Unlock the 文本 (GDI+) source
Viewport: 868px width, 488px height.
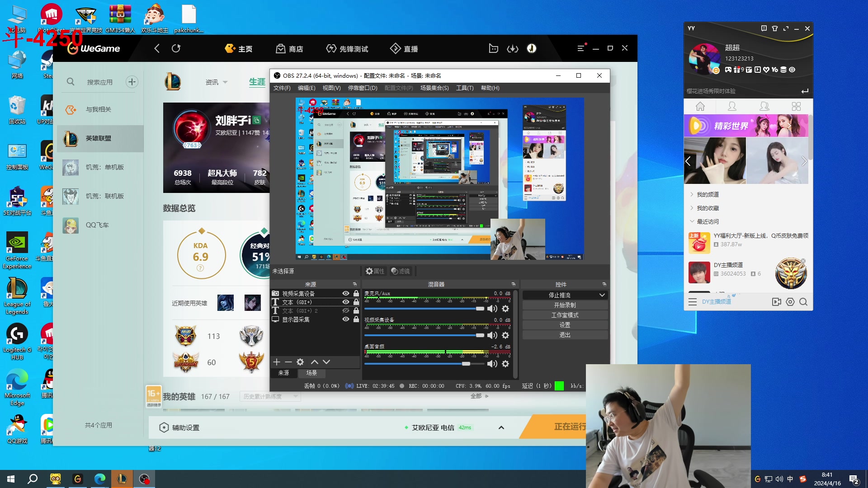356,302
